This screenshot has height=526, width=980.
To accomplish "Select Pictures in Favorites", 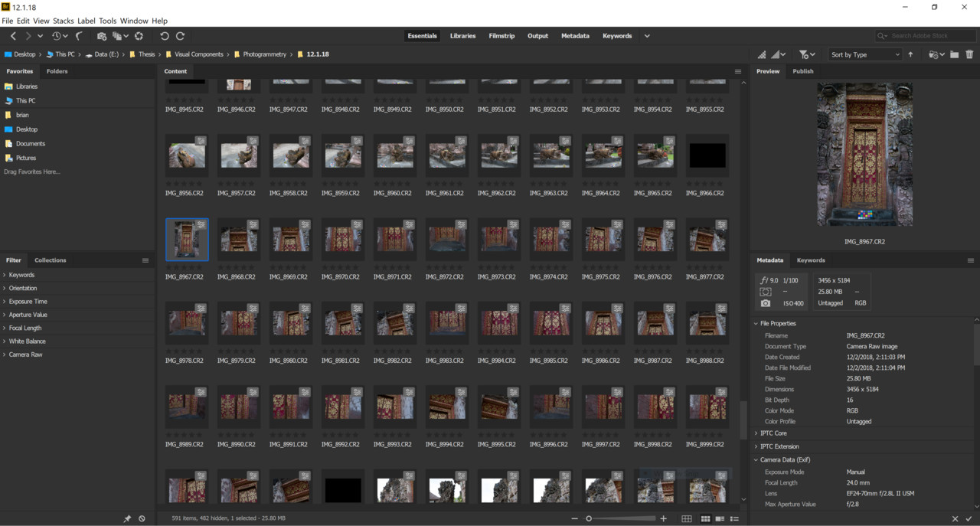I will pyautogui.click(x=26, y=158).
